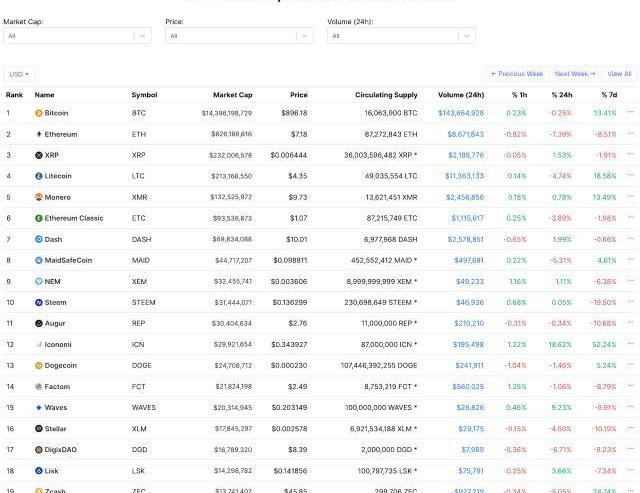Click the Iconomi logo icon
The height and width of the screenshot is (493, 640).
pos(39,344)
